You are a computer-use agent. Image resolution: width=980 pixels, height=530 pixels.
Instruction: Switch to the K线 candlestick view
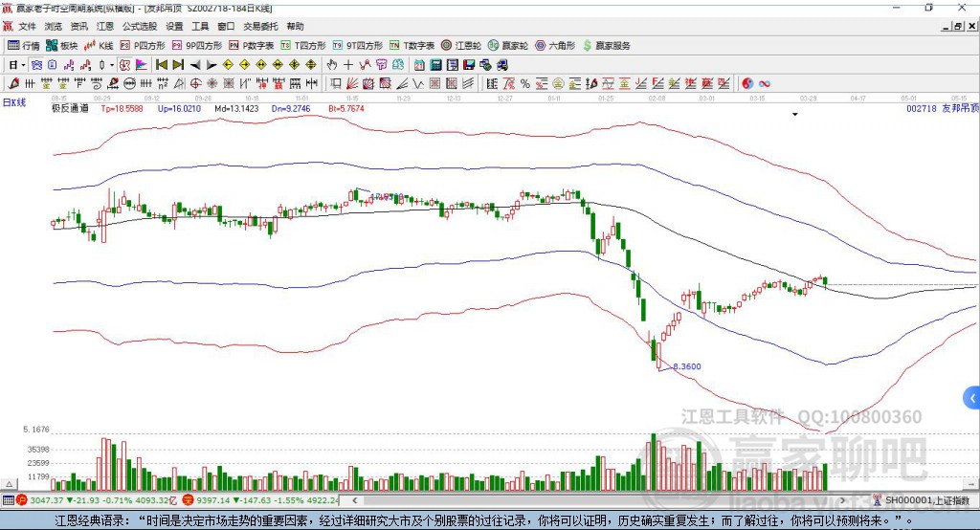[99, 46]
